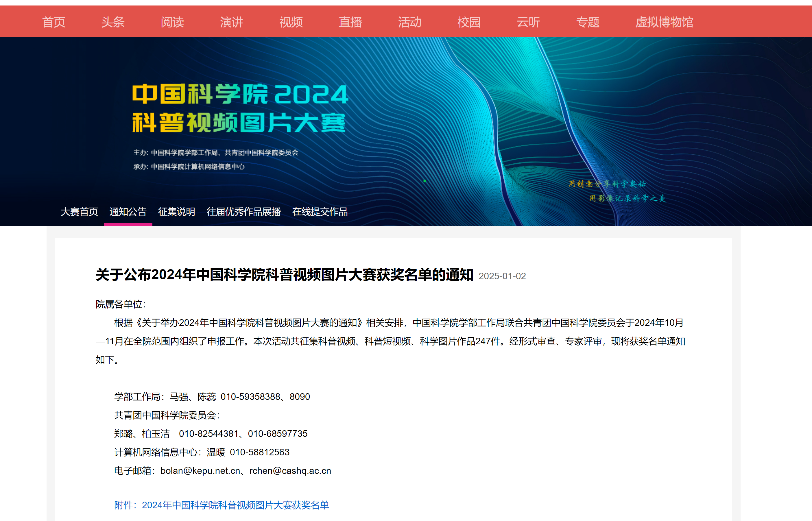Image resolution: width=812 pixels, height=521 pixels.
Task: Open the 演讲 nav item
Action: point(232,22)
